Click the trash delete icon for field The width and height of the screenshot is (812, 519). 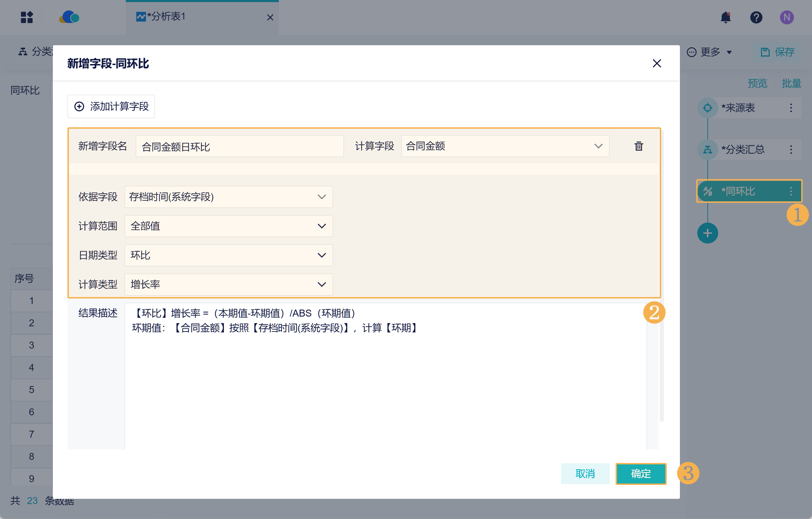tap(639, 146)
